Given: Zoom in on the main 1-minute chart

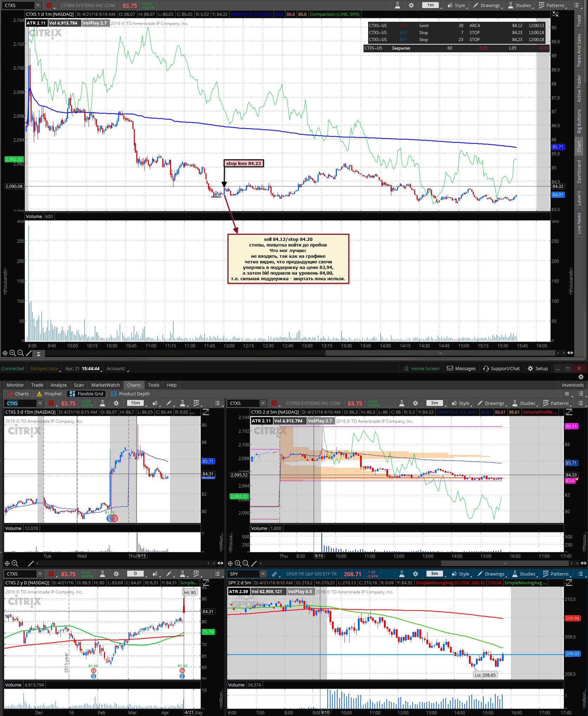Looking at the screenshot, I should pos(13,353).
